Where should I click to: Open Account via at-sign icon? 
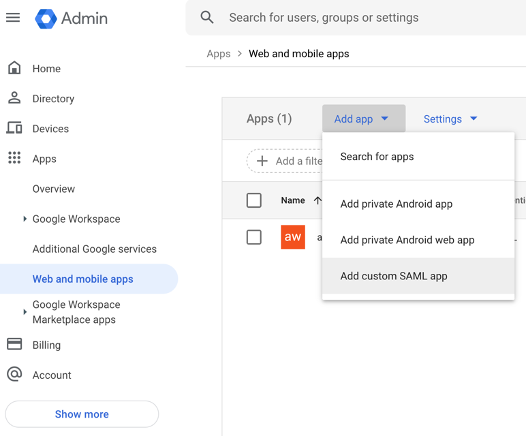pyautogui.click(x=14, y=374)
